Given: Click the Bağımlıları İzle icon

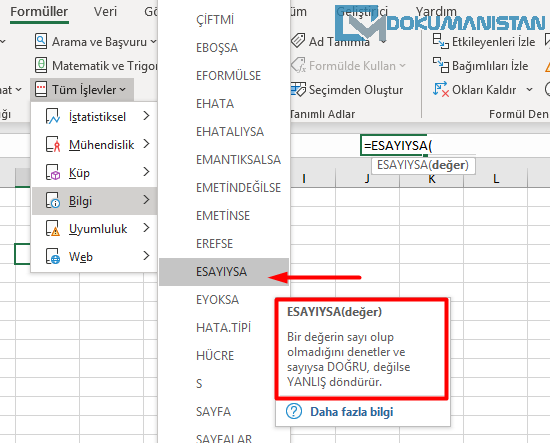Looking at the screenshot, I should (440, 65).
